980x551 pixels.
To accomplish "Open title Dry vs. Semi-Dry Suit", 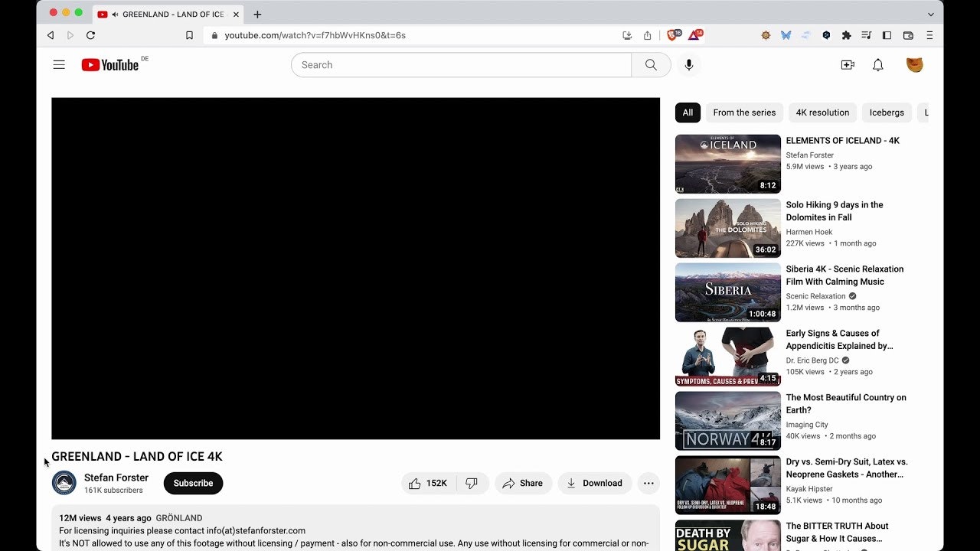I will pyautogui.click(x=847, y=468).
